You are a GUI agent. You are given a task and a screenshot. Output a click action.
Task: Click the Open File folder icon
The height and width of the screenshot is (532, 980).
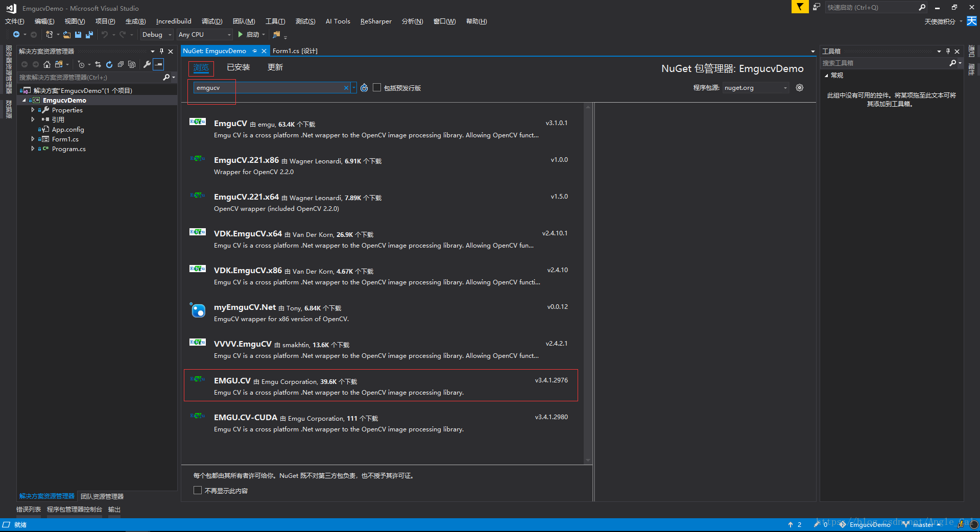pyautogui.click(x=67, y=34)
